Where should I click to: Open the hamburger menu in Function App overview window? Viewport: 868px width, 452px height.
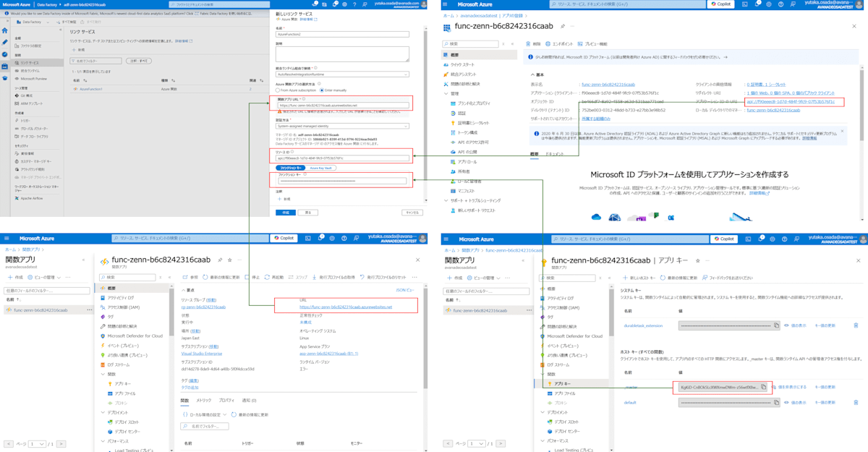tap(7, 238)
